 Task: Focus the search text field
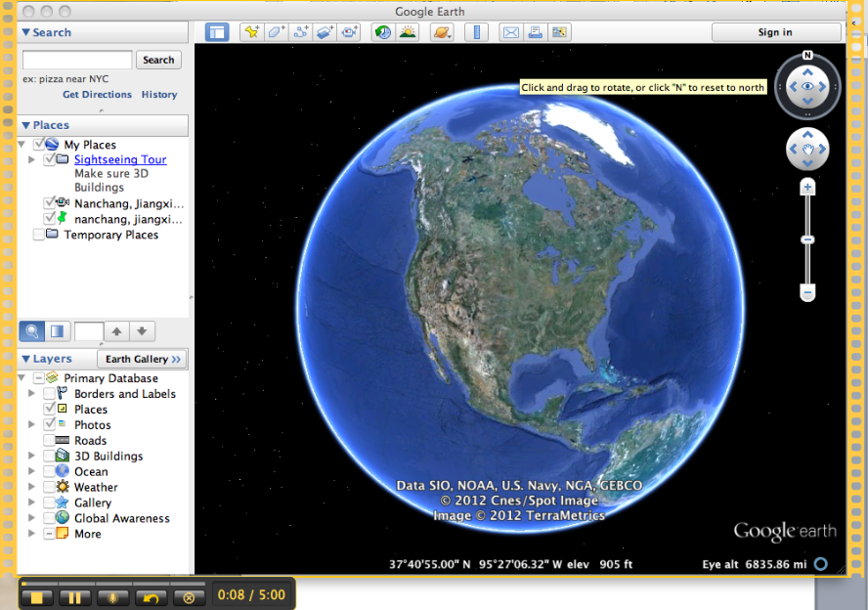tap(77, 60)
